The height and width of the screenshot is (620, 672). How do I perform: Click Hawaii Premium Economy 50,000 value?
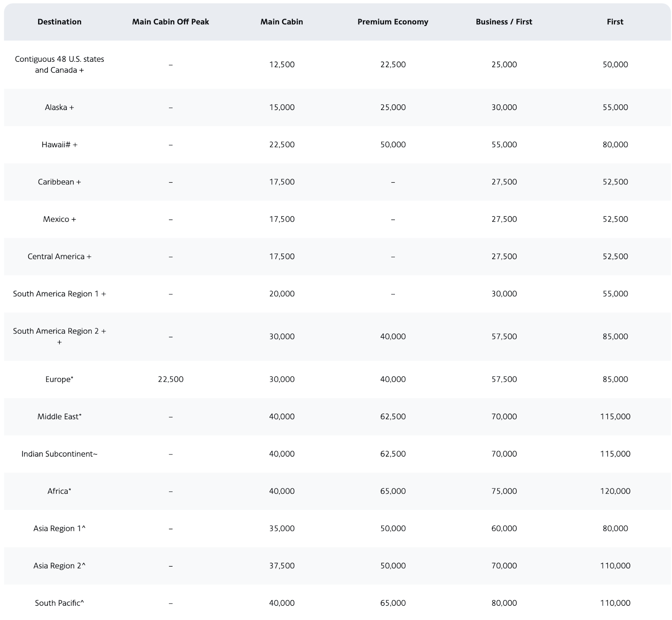click(x=393, y=144)
